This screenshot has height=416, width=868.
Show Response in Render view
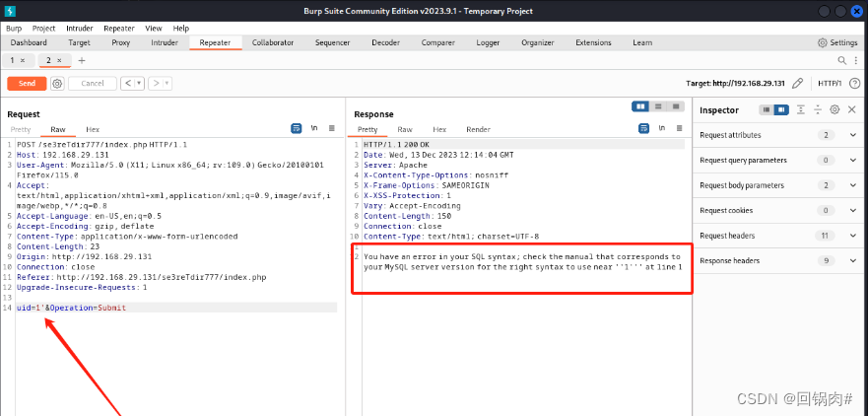(478, 129)
